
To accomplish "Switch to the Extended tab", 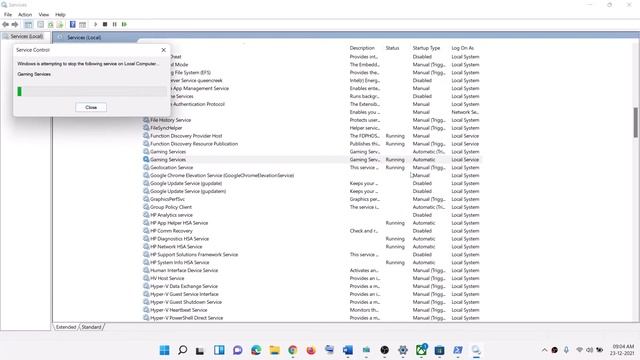I will (66, 327).
